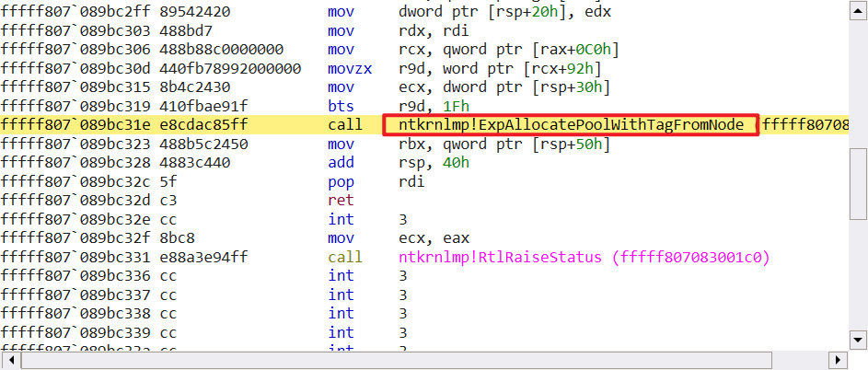Screen dimensions: 868x370
Task: Click the horizontal scrollbar thumb
Action: [x=396, y=360]
